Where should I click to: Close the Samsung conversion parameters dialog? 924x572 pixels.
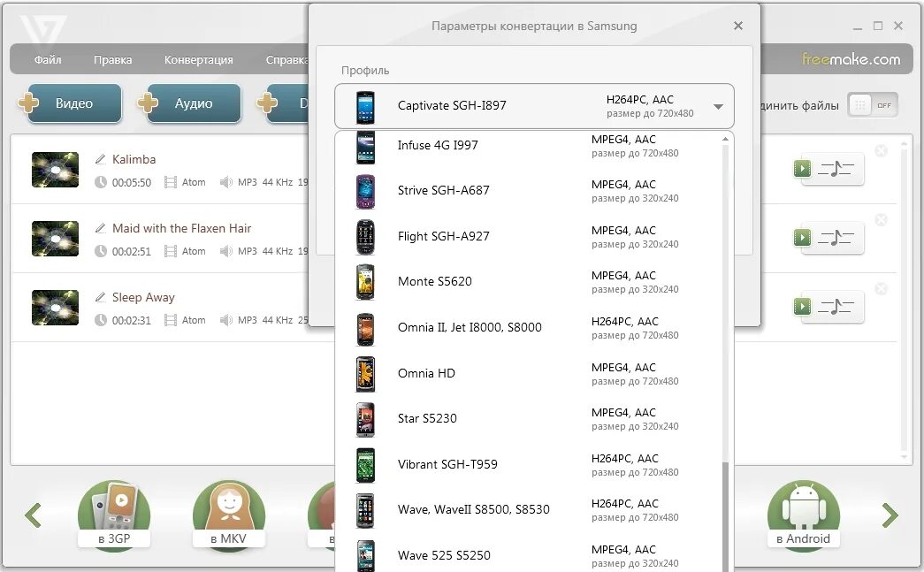(737, 26)
